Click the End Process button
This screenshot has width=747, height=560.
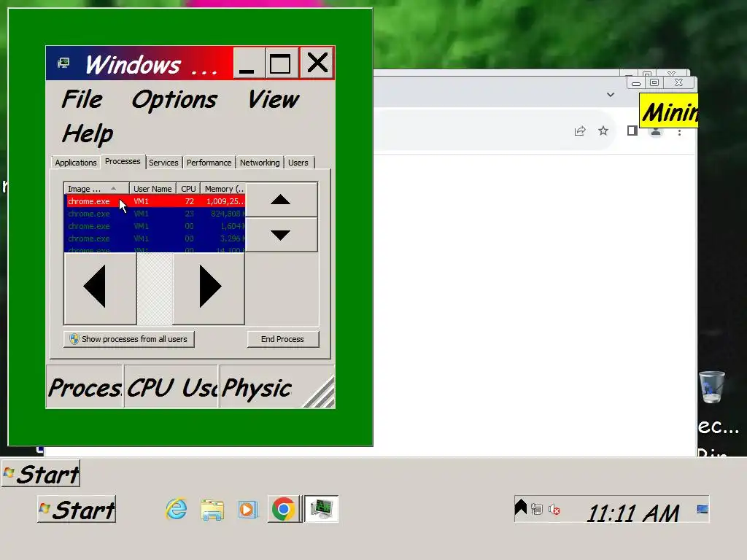(282, 339)
